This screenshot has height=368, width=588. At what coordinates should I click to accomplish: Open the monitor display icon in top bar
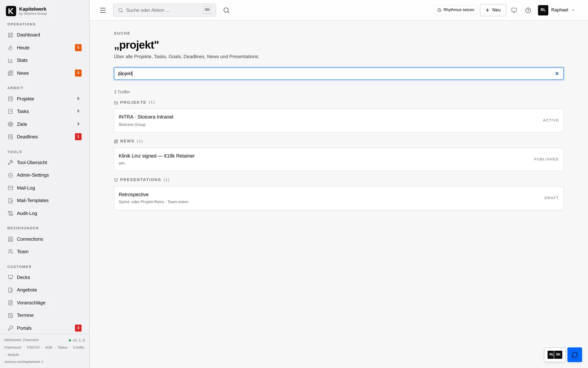point(514,10)
